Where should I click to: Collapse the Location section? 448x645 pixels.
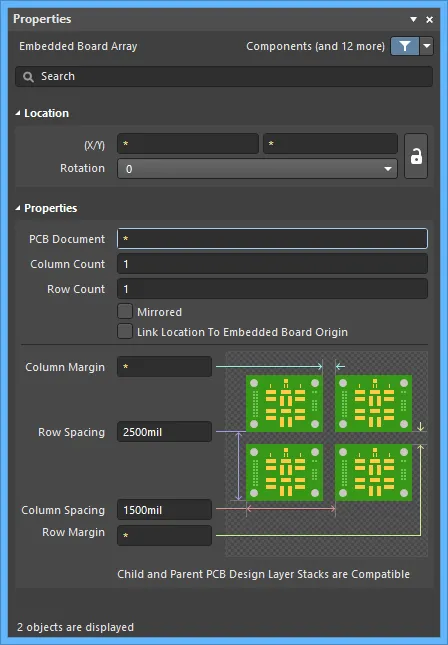(18, 113)
